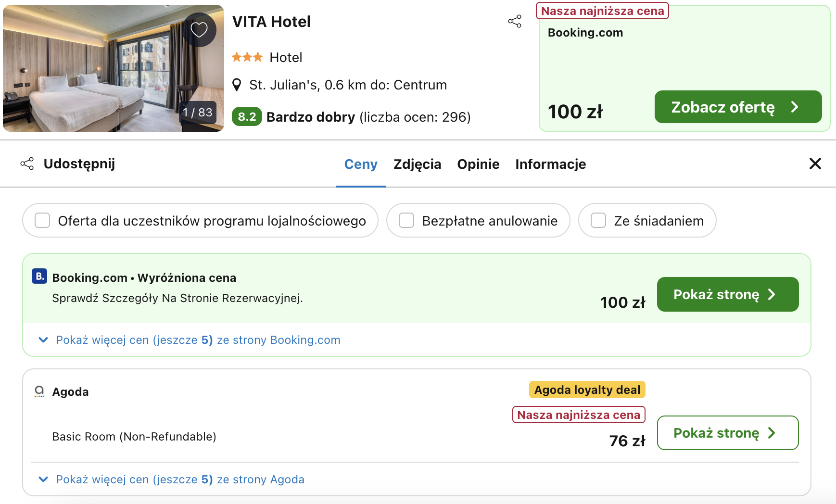
Task: Open the Opinie tab
Action: point(478,164)
